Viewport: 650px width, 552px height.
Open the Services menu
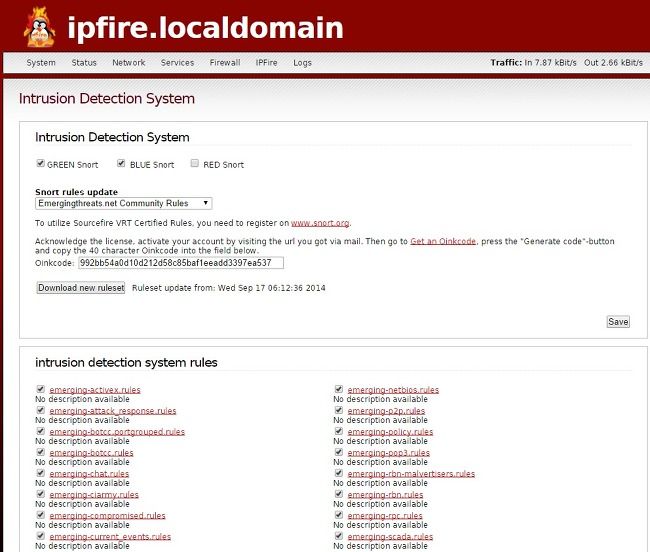[x=177, y=63]
